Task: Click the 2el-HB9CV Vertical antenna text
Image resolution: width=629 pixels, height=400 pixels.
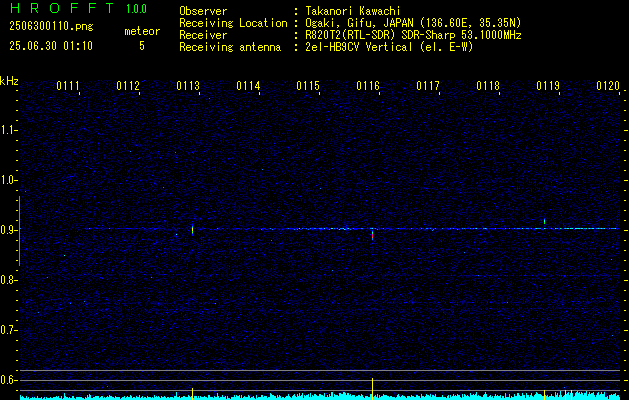Action: [x=389, y=47]
